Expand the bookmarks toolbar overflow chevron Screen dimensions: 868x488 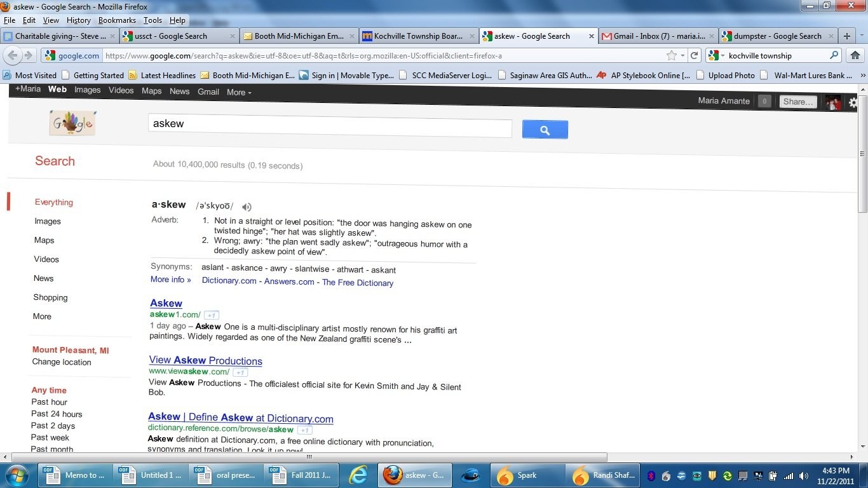pyautogui.click(x=862, y=75)
